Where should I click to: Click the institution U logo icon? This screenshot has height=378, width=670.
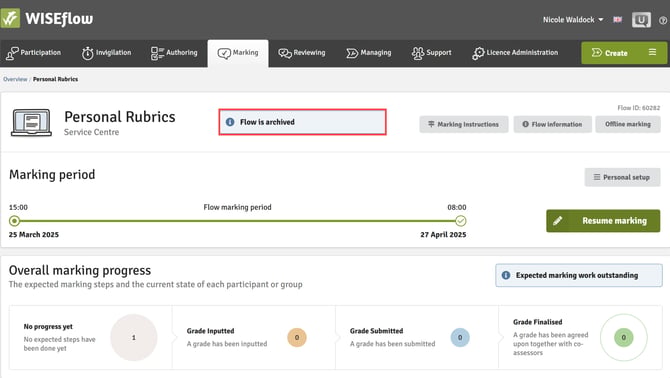point(641,20)
